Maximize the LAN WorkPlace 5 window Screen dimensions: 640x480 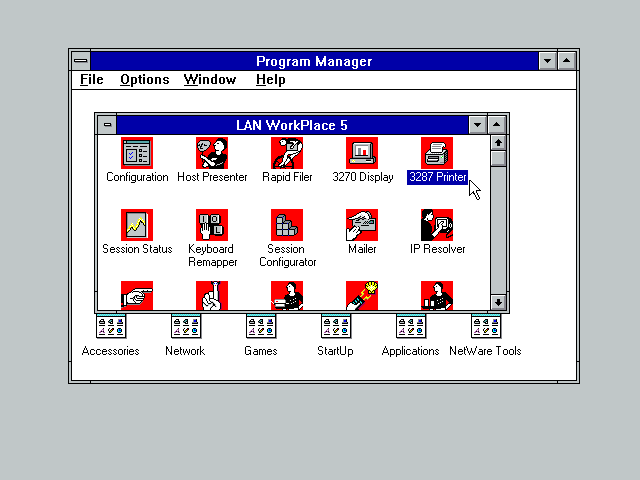pos(497,125)
